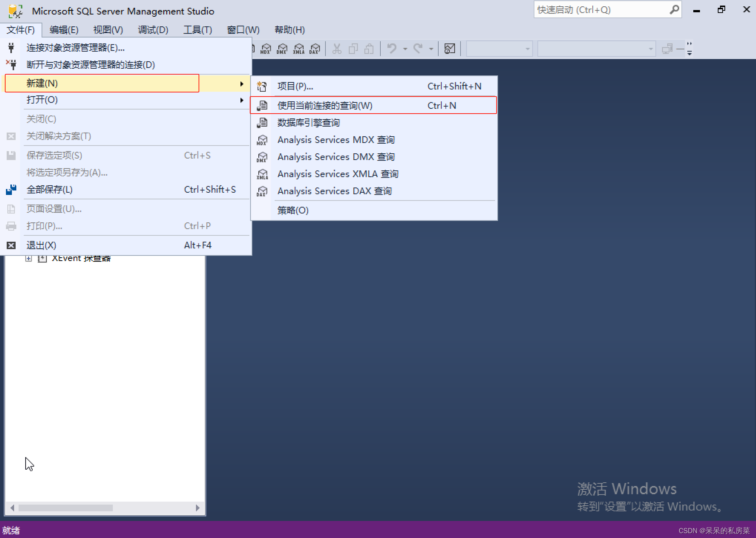Click the MDX icon in the New submenu

[x=262, y=140]
